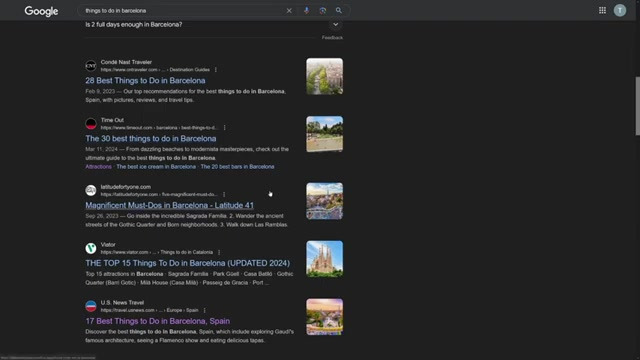Screen dimensions: 640x360
Task: Open more options for latitudefortyone.com result
Action: 224,194
